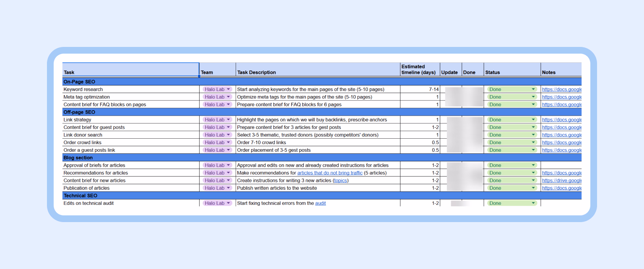644x269 pixels.
Task: Open Team dropdown for Publication of articles
Action: point(217,188)
